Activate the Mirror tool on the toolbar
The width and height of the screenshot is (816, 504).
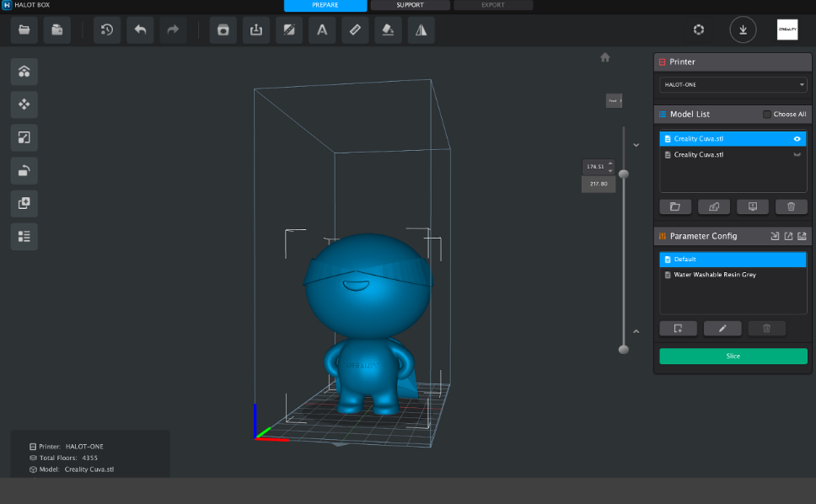point(421,29)
